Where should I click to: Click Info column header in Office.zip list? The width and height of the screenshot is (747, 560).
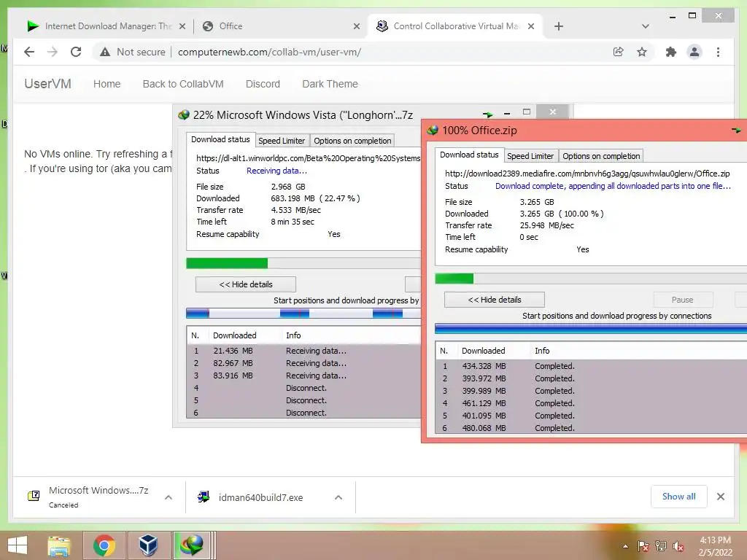tap(638, 351)
